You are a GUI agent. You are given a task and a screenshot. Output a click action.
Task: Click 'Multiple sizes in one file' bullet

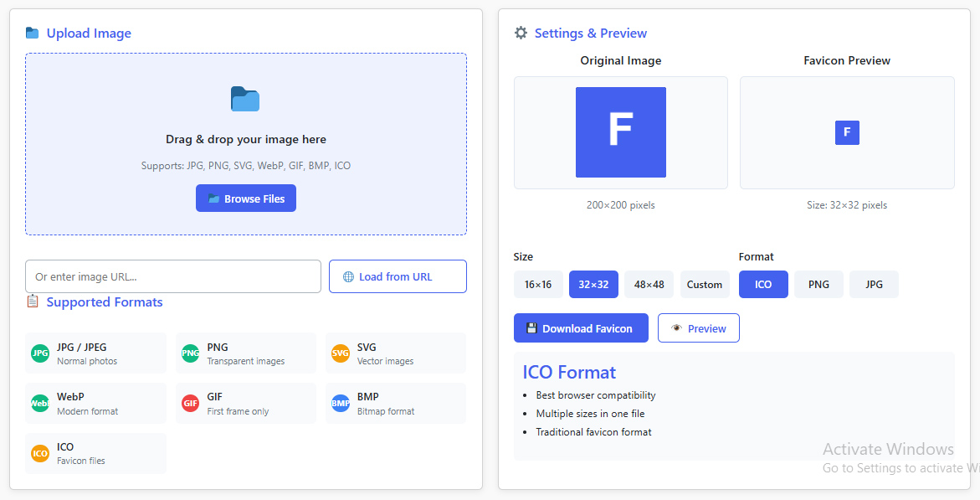point(590,414)
